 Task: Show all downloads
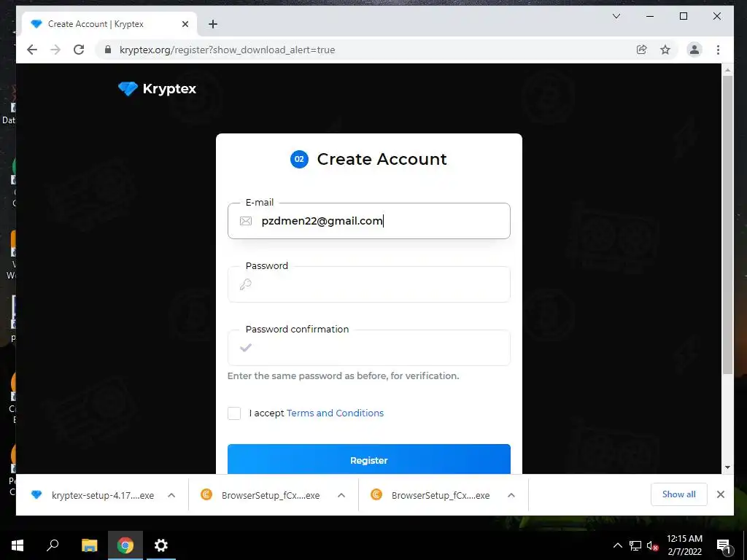(679, 494)
